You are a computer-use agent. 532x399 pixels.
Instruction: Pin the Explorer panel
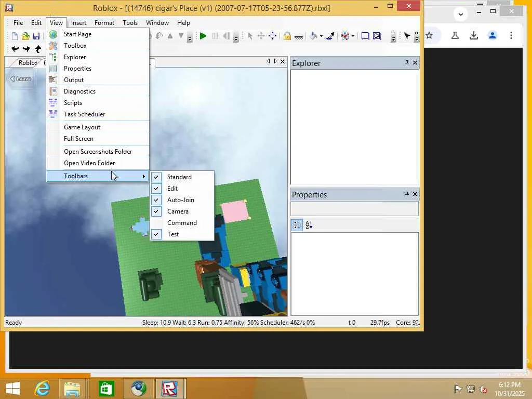[x=407, y=62]
